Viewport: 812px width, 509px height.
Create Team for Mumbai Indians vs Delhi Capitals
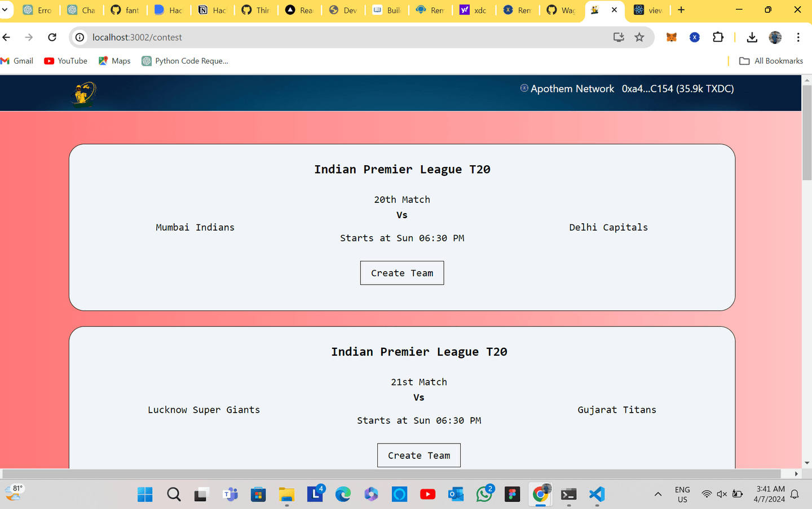tap(402, 273)
